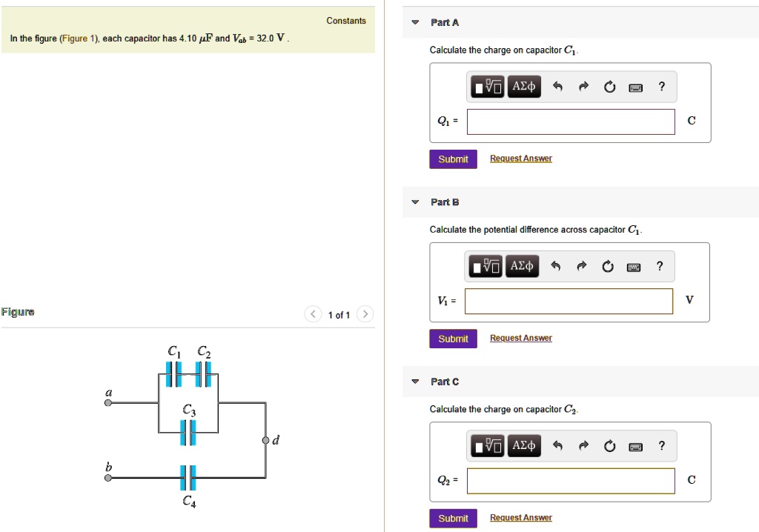The image size is (759, 532).
Task: Submit the answer for Part A
Action: pos(453,159)
